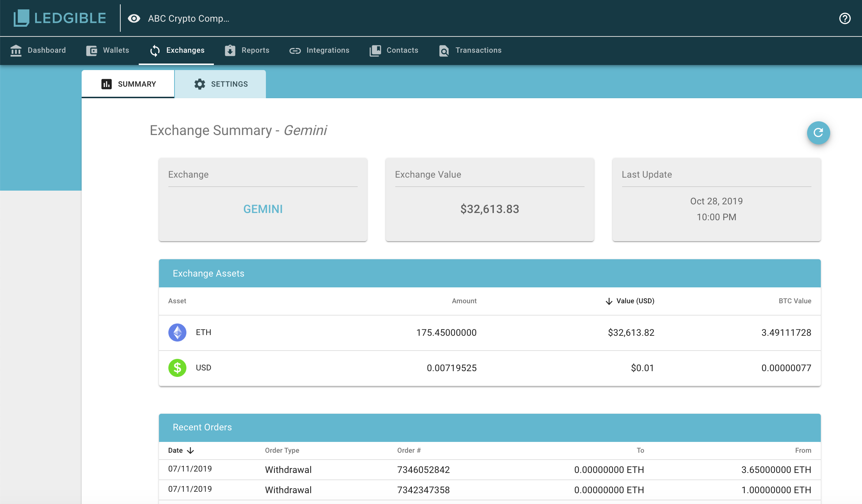This screenshot has width=862, height=504.
Task: Sort orders by Date header
Action: point(176,451)
